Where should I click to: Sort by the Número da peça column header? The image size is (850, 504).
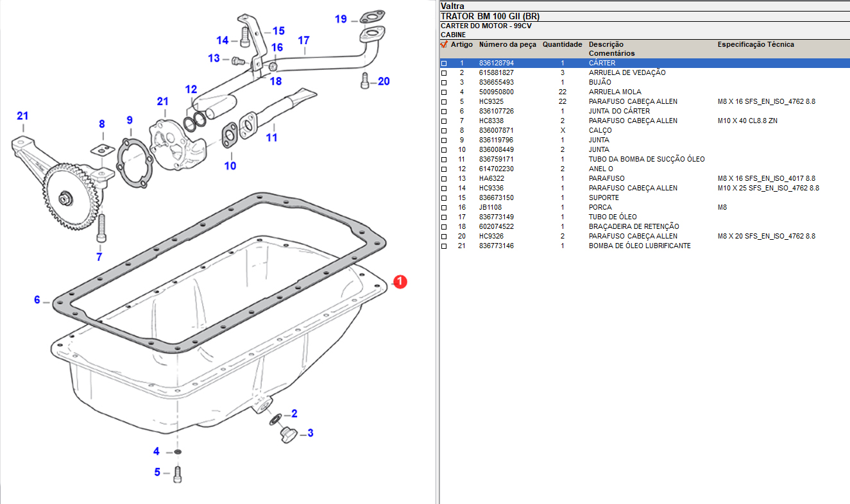(x=507, y=45)
